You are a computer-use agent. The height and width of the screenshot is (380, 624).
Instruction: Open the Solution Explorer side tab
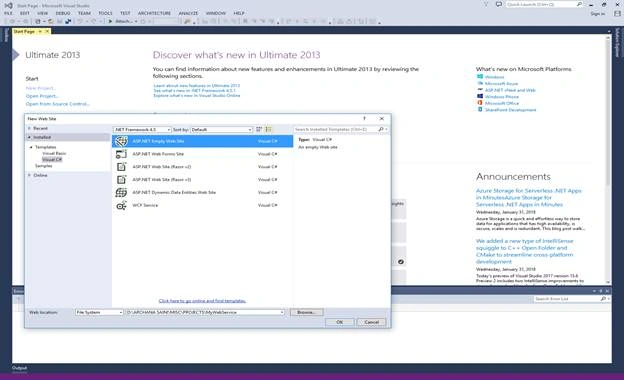point(618,43)
